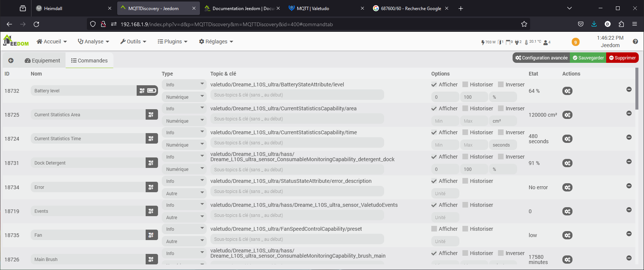This screenshot has height=270, width=644.
Task: Click the Jeedom logo icon
Action: pos(15,41)
